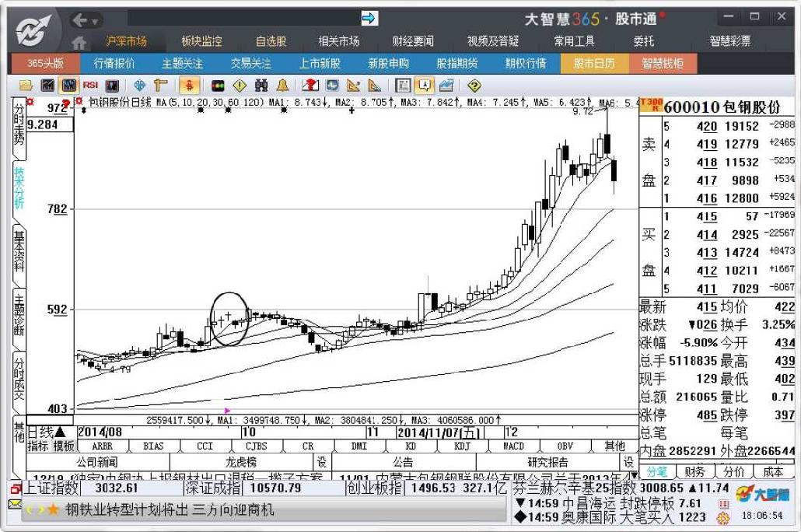This screenshot has height=532, width=801.
Task: Click the date box 2014/11/07
Action: (x=440, y=433)
